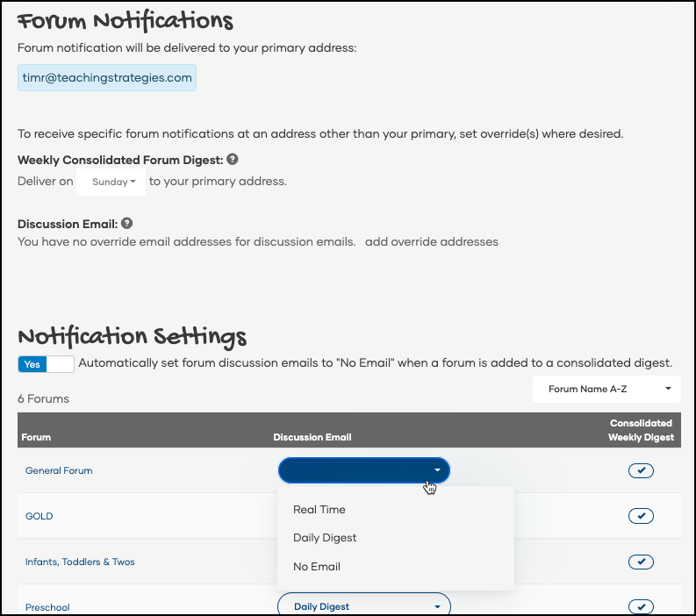
Task: Click help icon beside Weekly Consolidated Forum Digest
Action: [x=233, y=160]
